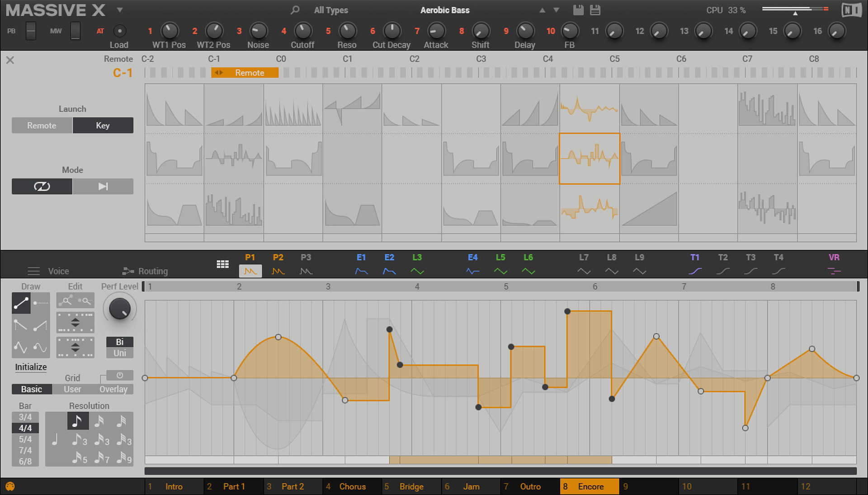The width and height of the screenshot is (868, 495).
Task: Switch Launch mode to Remote
Action: (x=42, y=125)
